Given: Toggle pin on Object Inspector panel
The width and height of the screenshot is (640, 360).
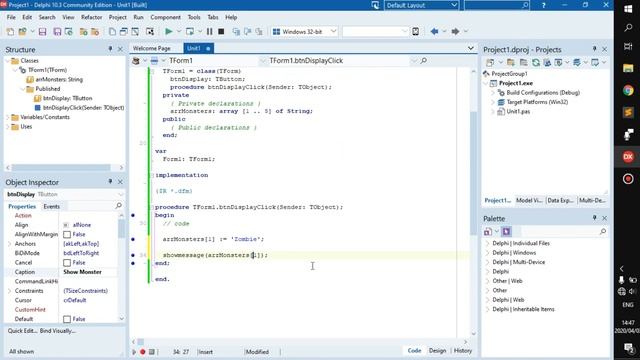Looking at the screenshot, I should pyautogui.click(x=110, y=182).
